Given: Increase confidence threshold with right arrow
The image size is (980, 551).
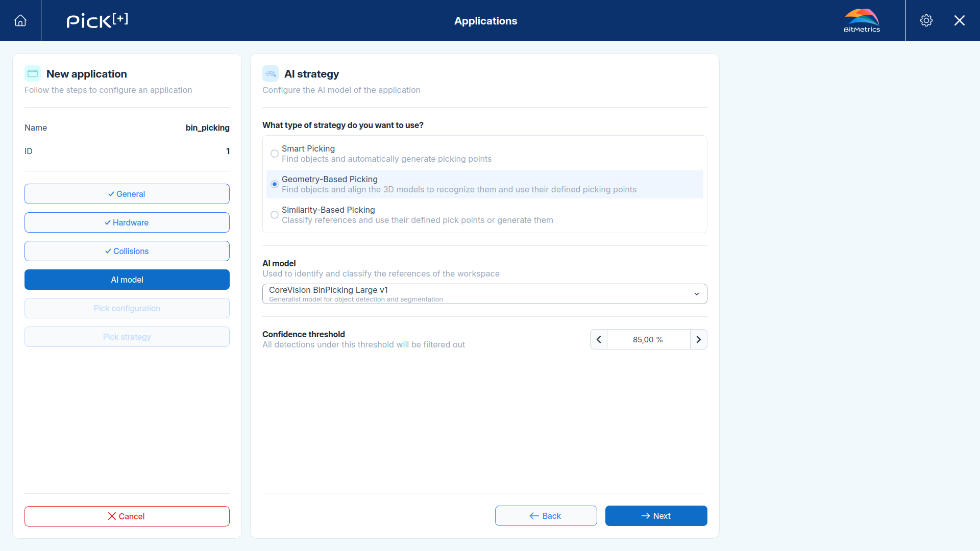Looking at the screenshot, I should click(x=699, y=339).
